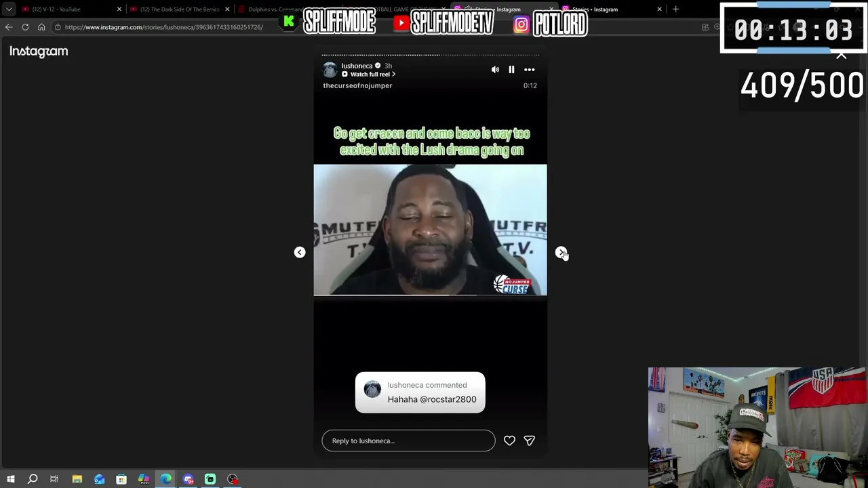The width and height of the screenshot is (868, 488).
Task: Close The Dark Side Of The Berrics tab
Action: tap(227, 9)
